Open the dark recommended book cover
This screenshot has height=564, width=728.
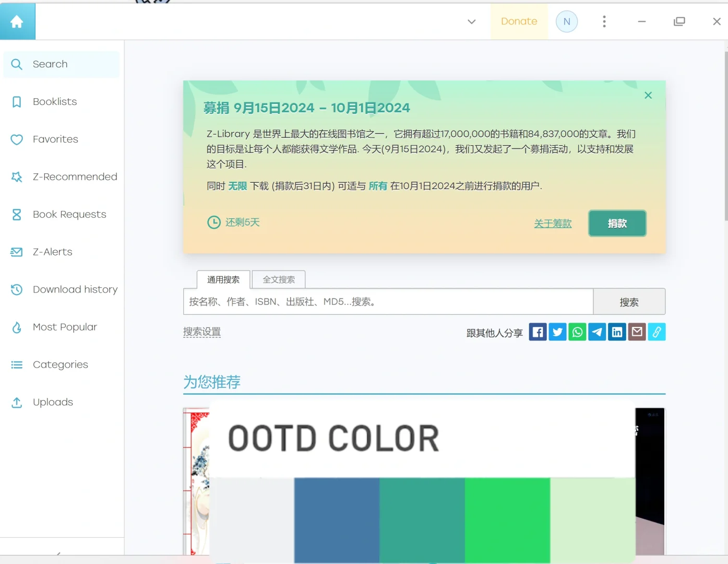[650, 481]
